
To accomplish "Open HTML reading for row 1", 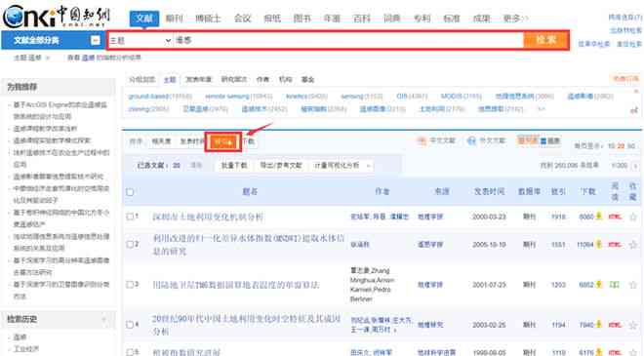I will tap(615, 217).
